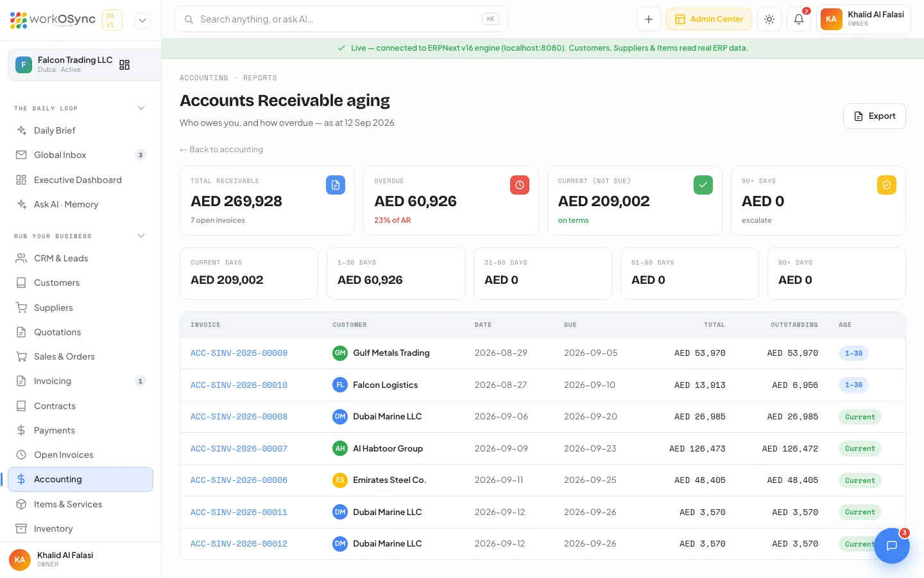Viewport: 924px width, 578px height.
Task: Open Daily Brief in the sidebar
Action: click(x=81, y=130)
